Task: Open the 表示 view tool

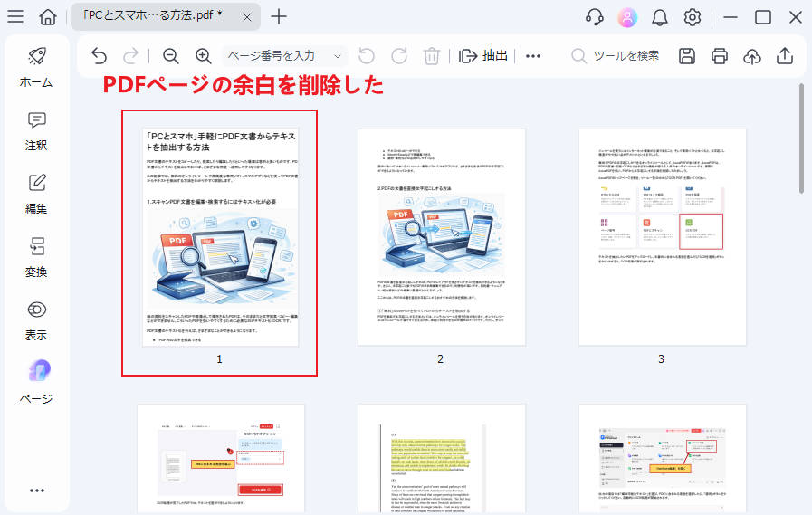Action: click(x=37, y=321)
